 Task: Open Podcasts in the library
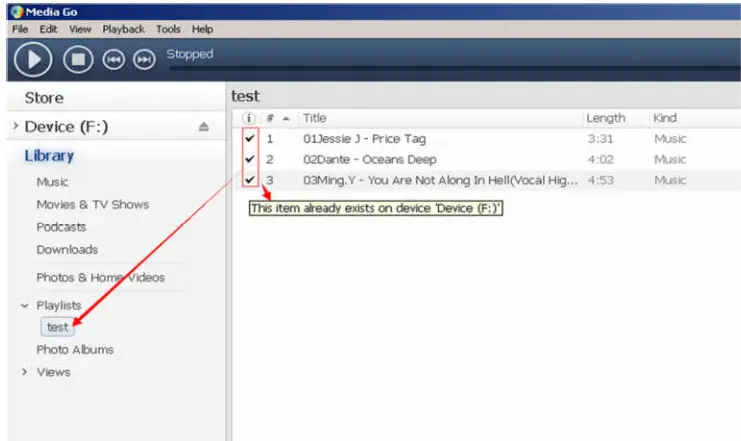tap(61, 227)
